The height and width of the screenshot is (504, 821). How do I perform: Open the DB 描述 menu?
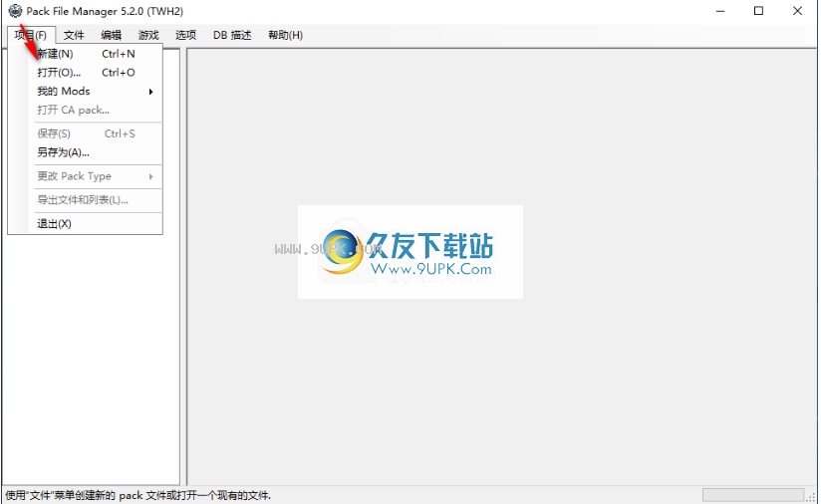point(232,35)
